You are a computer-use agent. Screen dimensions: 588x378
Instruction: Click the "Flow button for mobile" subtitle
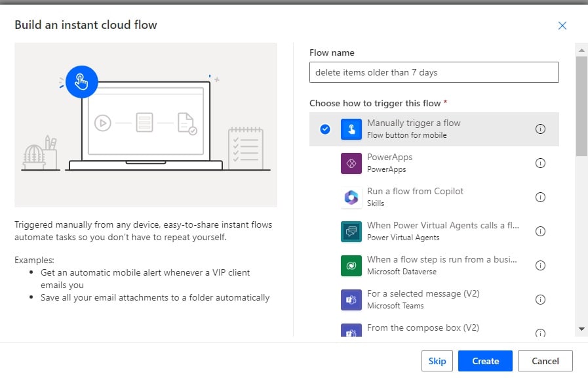coord(407,135)
